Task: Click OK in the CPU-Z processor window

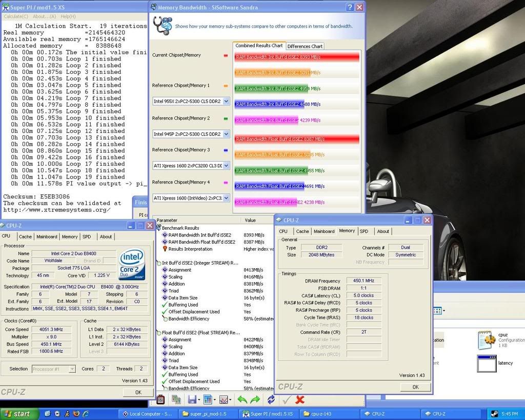Action: pos(138,392)
